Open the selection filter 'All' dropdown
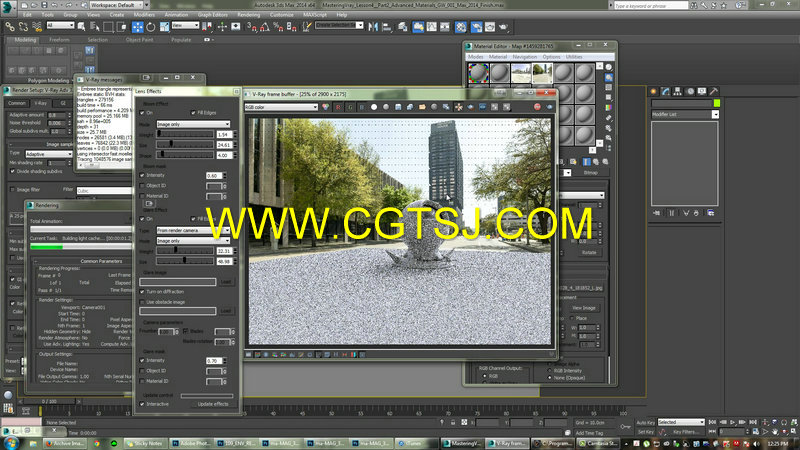 (x=60, y=26)
